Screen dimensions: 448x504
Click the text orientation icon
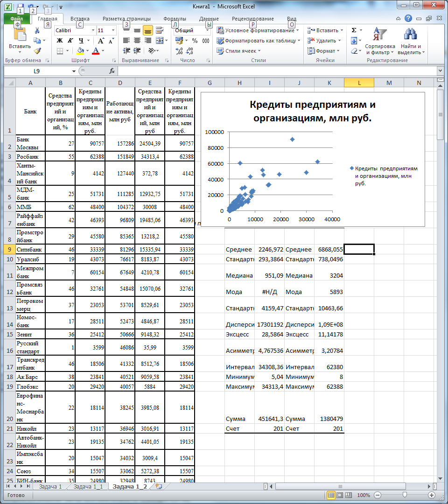tap(151, 51)
